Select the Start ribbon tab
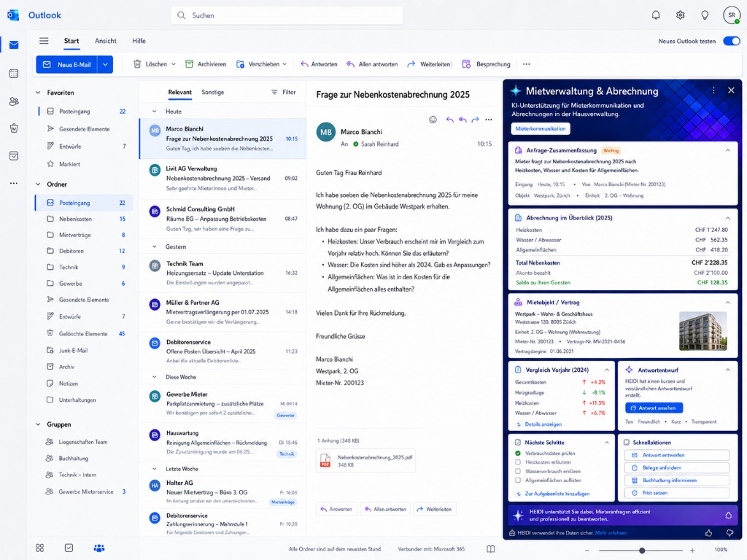The image size is (747, 560). coord(71,41)
